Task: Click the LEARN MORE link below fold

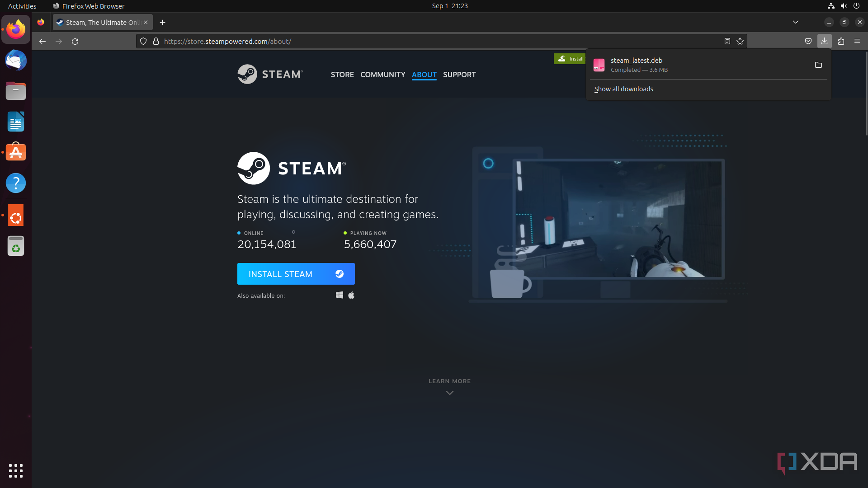Action: pos(449,381)
